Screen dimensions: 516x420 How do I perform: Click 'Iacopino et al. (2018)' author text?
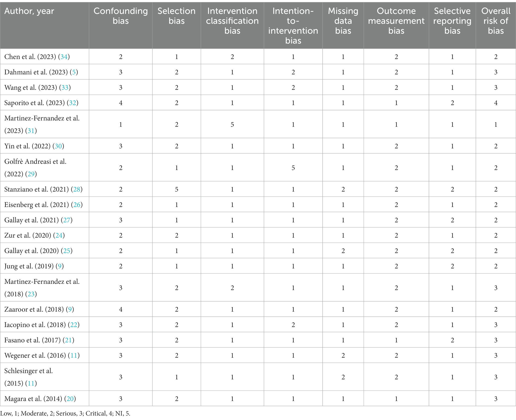[35, 325]
